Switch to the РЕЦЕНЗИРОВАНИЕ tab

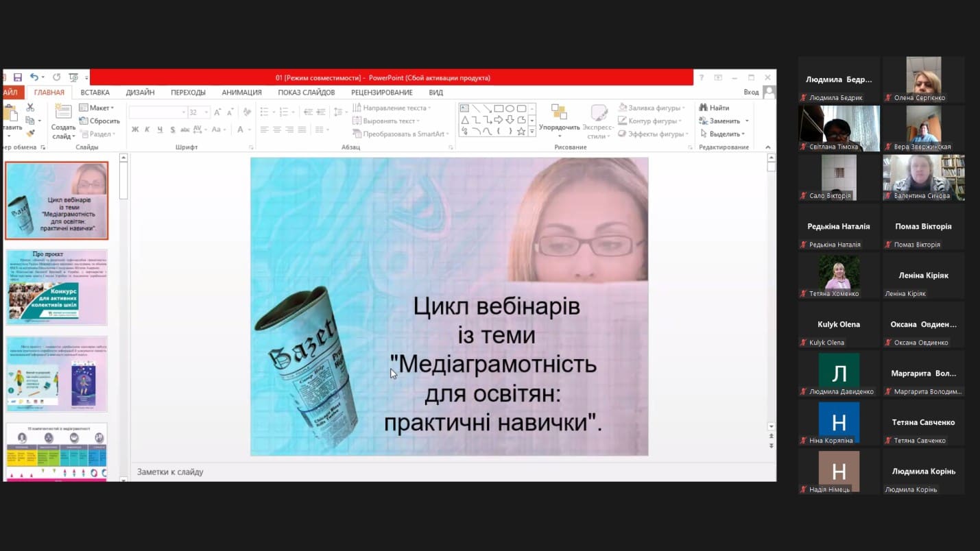point(382,93)
